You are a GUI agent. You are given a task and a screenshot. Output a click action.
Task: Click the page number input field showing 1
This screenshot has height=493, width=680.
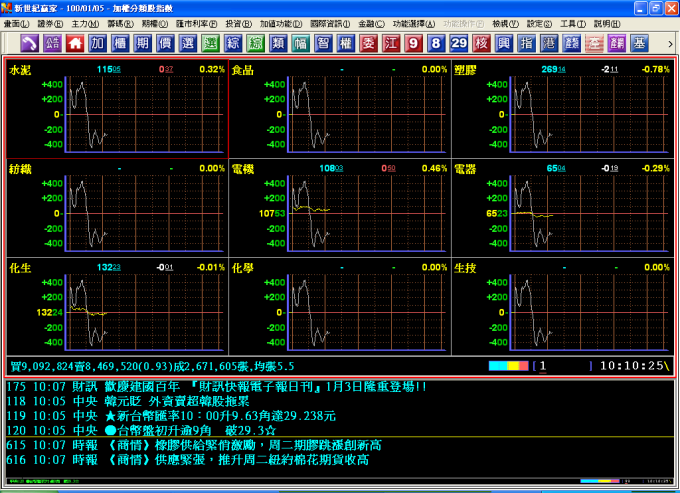point(562,366)
